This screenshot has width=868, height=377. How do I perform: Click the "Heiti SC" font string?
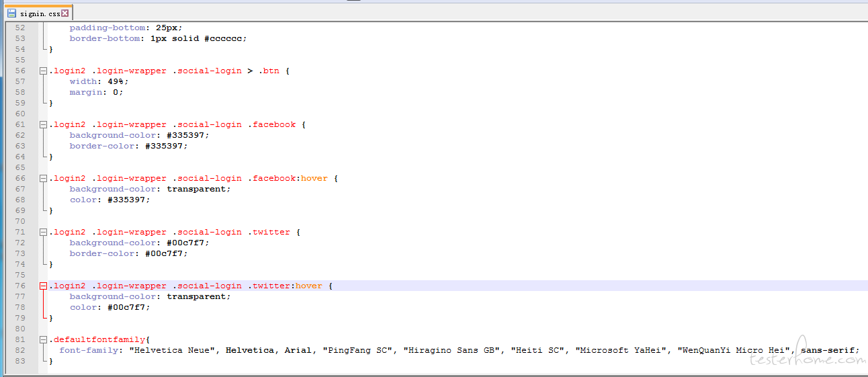click(537, 350)
